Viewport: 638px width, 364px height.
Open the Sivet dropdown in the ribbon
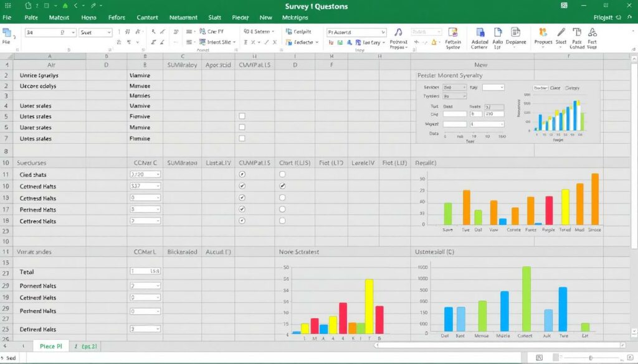[x=108, y=32]
